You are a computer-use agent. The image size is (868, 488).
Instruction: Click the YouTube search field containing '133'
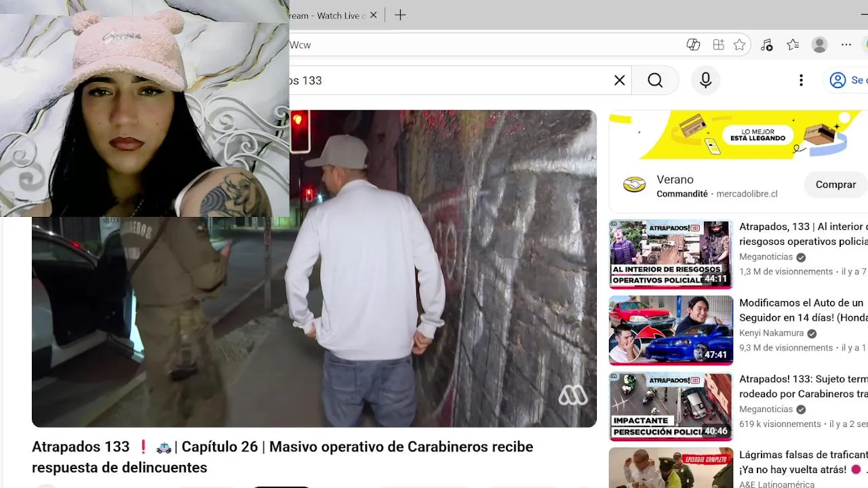coord(448,81)
